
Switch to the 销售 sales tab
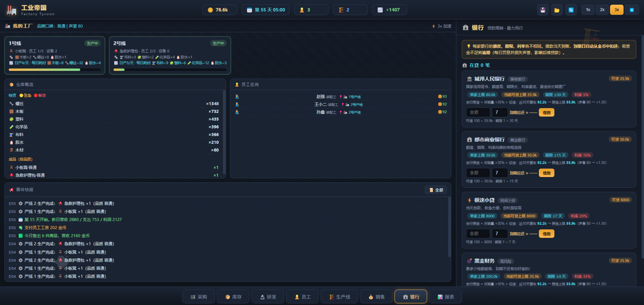click(376, 297)
